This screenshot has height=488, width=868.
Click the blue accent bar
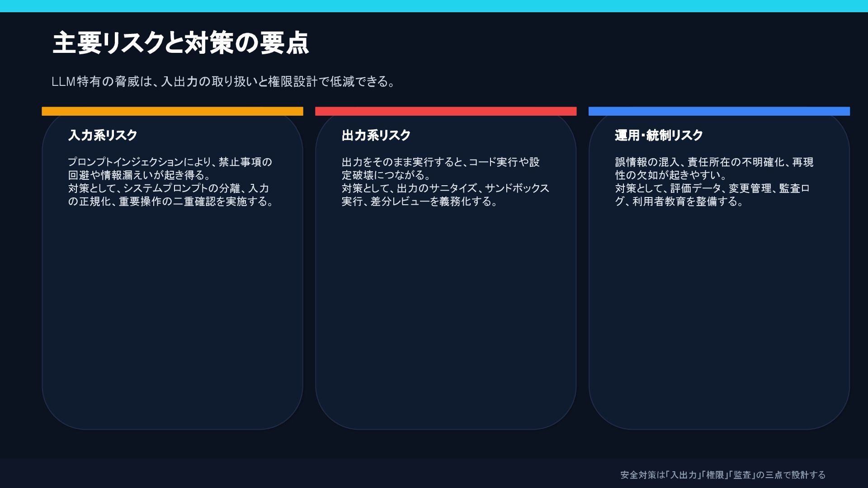(x=719, y=111)
